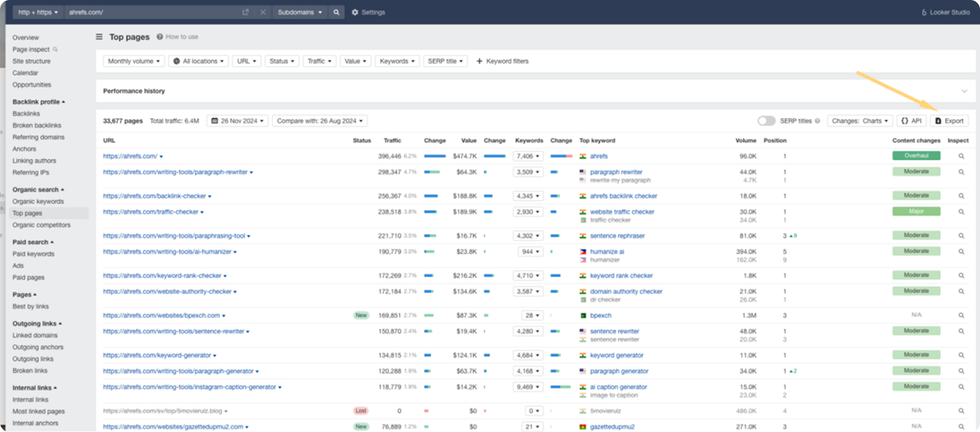Inspect the backlink-checker row magnifier icon
Image resolution: width=980 pixels, height=432 pixels.
[961, 196]
